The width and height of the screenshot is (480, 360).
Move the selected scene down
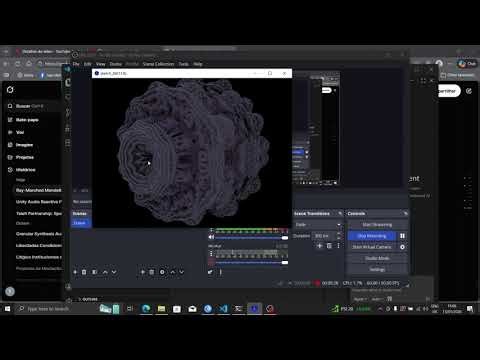[114, 272]
